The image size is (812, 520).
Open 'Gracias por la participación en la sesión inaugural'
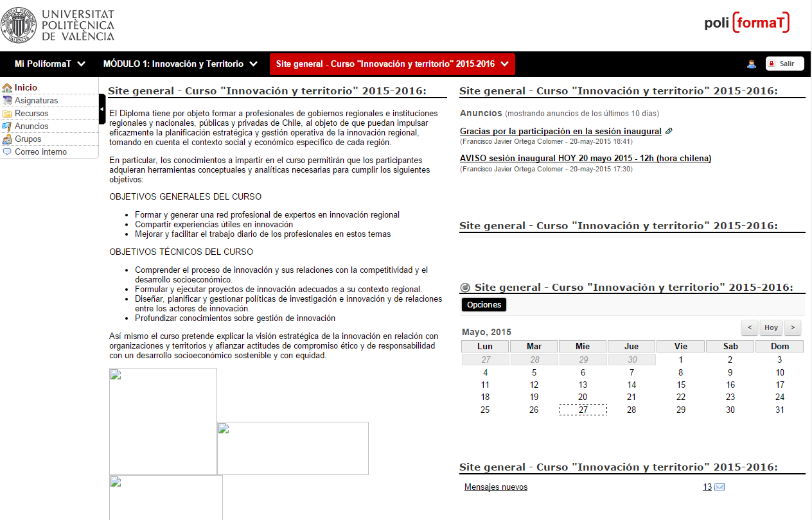click(x=560, y=132)
